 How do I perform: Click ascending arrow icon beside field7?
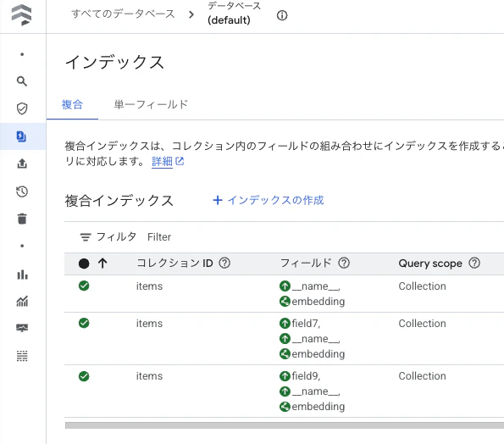click(x=285, y=323)
